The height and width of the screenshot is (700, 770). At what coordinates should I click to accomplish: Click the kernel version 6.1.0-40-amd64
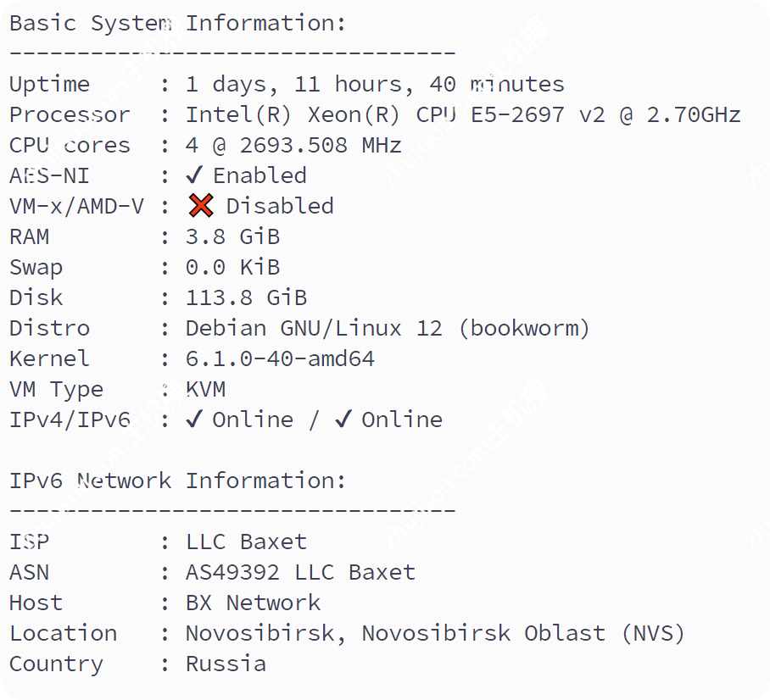coord(280,358)
